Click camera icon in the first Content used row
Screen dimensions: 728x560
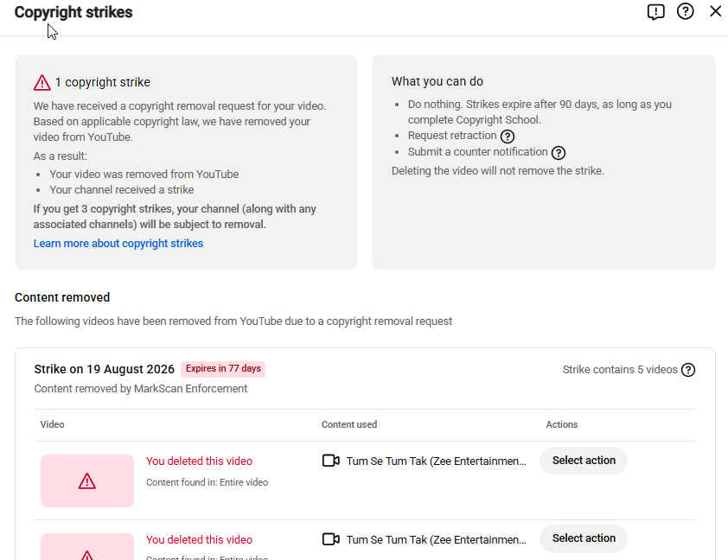[330, 461]
